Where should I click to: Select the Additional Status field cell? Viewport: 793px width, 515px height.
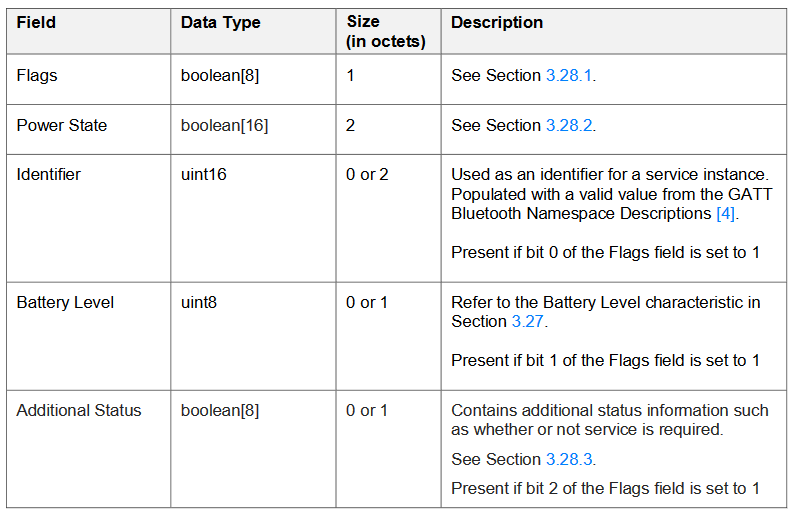(x=89, y=449)
